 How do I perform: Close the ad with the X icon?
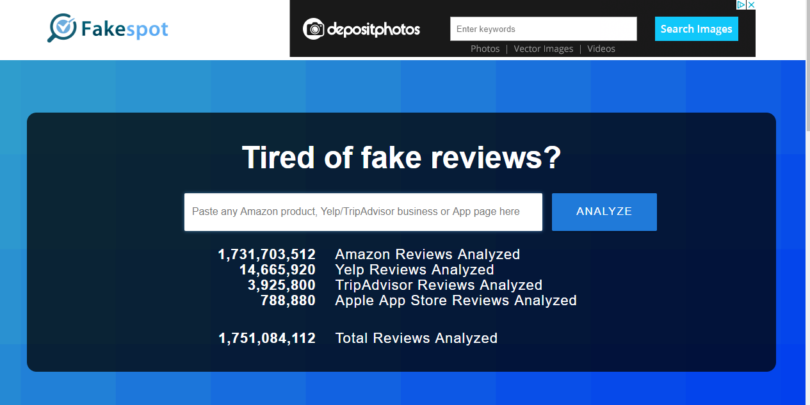point(749,5)
